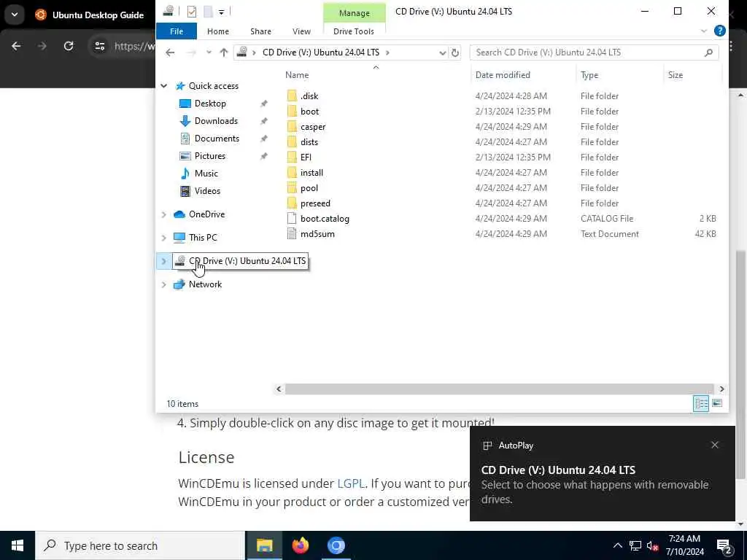The image size is (747, 560).
Task: Expand the CD Drive (V:) node
Action: tap(164, 261)
